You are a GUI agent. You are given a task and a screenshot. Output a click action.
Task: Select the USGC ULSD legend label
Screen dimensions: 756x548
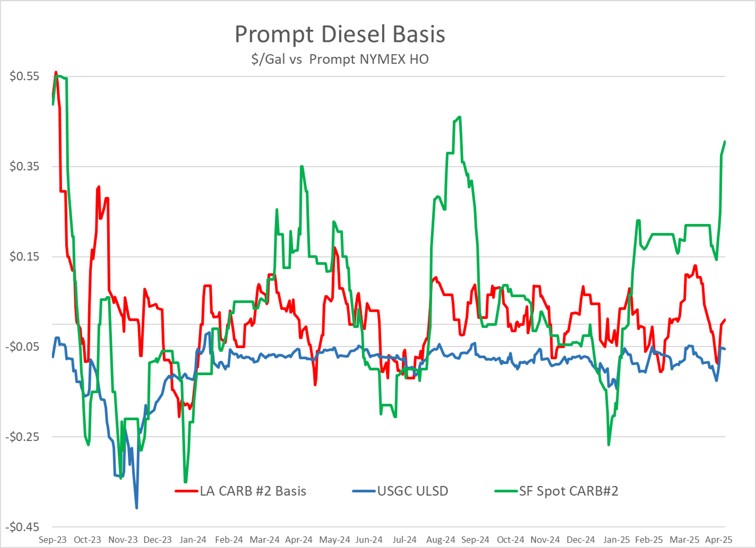pos(413,491)
